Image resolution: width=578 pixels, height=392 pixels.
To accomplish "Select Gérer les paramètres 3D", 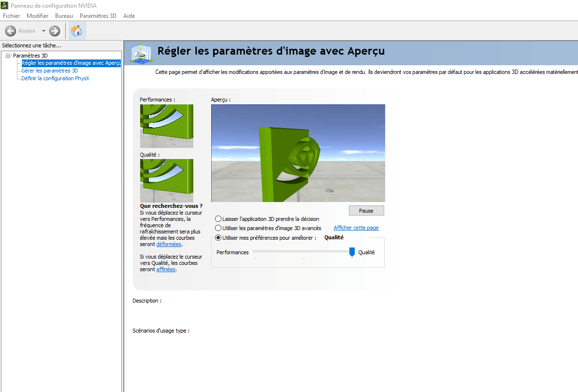I will click(x=50, y=71).
